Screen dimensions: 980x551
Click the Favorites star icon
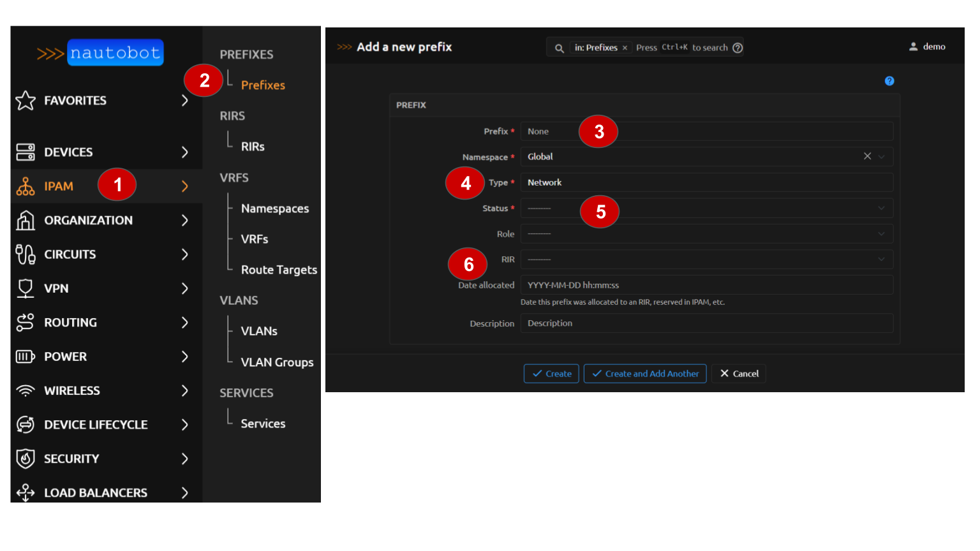tap(26, 100)
